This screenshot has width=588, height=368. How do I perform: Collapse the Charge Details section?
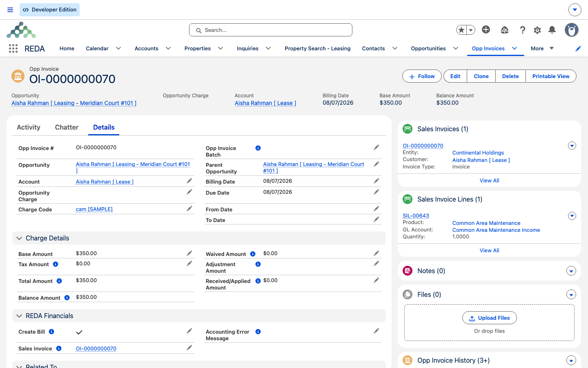(x=19, y=238)
